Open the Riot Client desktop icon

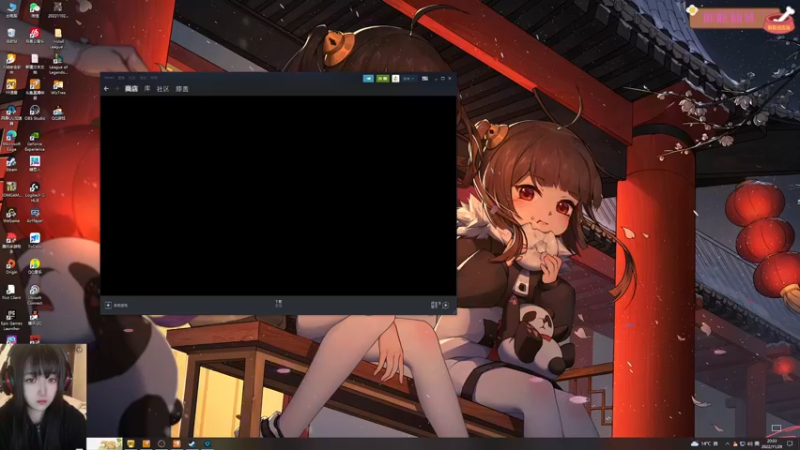11,292
